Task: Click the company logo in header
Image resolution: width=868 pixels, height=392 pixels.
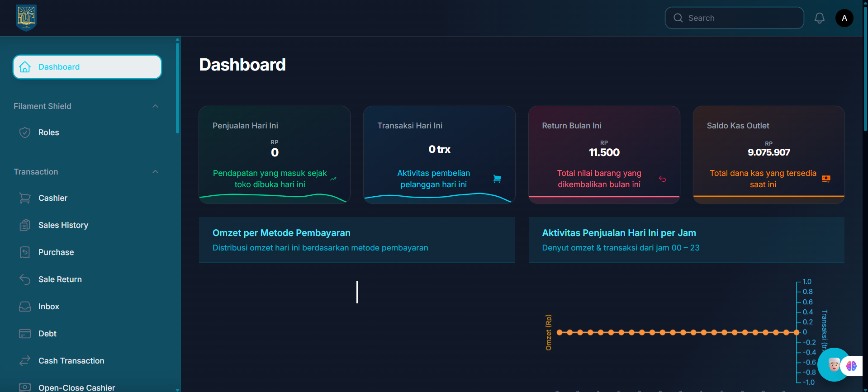Action: coord(26,18)
